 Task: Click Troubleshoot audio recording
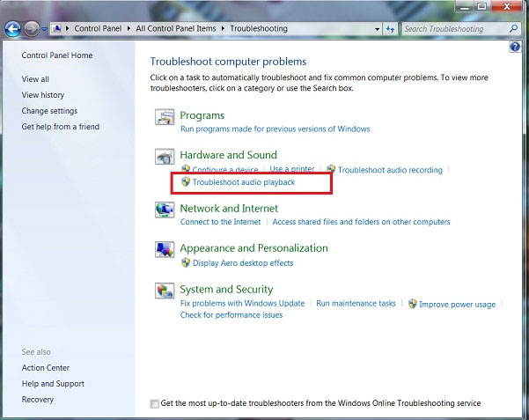pos(390,170)
